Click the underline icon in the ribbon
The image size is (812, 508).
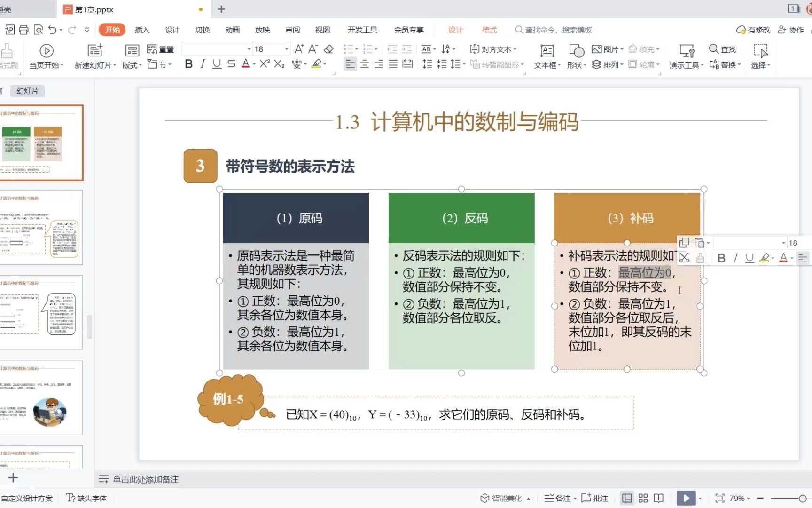pos(216,64)
